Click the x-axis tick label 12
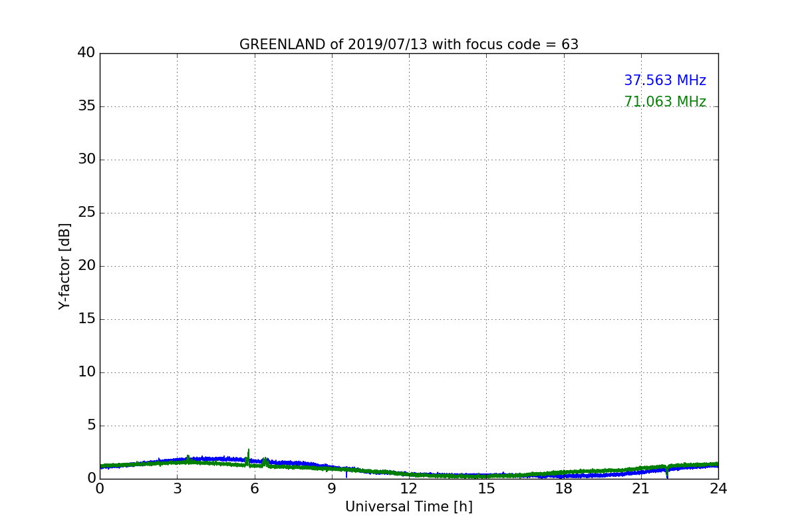The image size is (798, 532). pyautogui.click(x=409, y=489)
